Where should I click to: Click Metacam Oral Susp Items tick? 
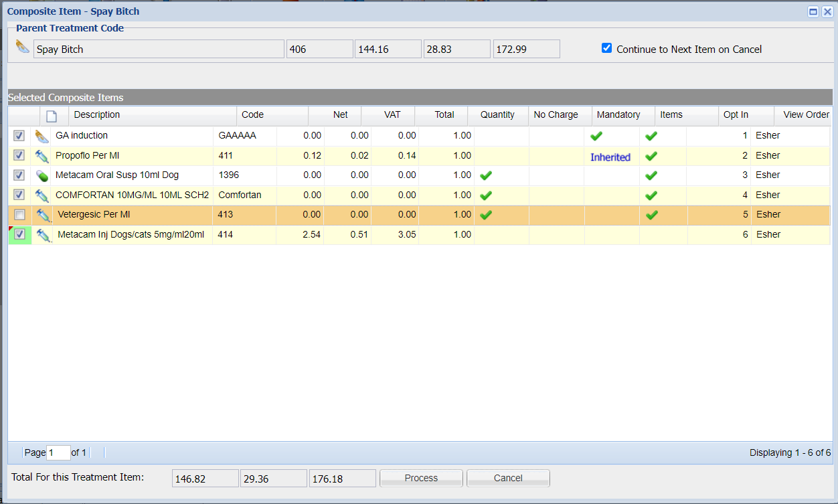(x=651, y=175)
